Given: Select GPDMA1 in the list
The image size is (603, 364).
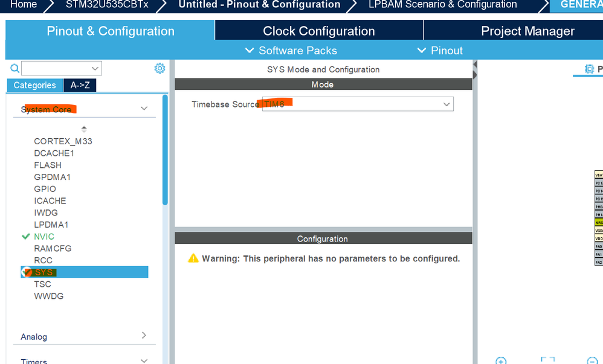Looking at the screenshot, I should (53, 177).
